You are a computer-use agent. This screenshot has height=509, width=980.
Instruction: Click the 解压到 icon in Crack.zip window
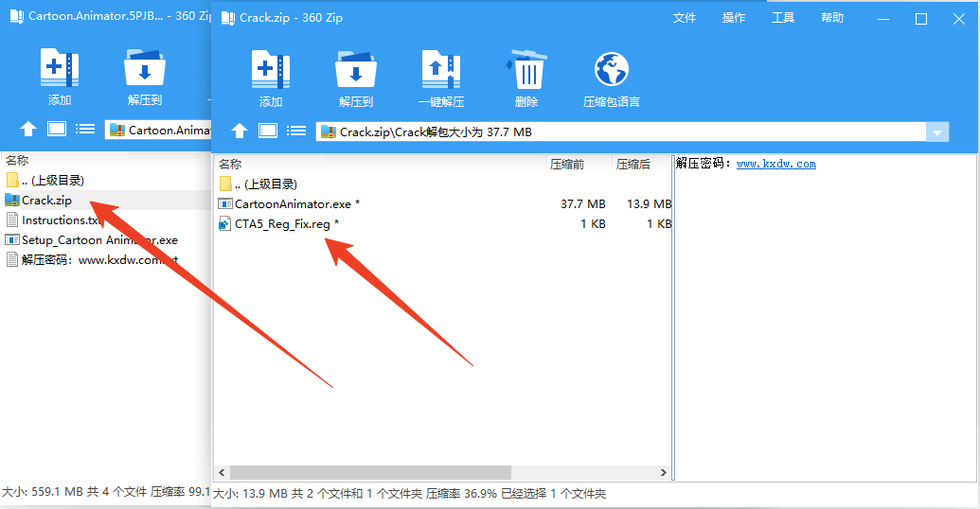tap(356, 72)
